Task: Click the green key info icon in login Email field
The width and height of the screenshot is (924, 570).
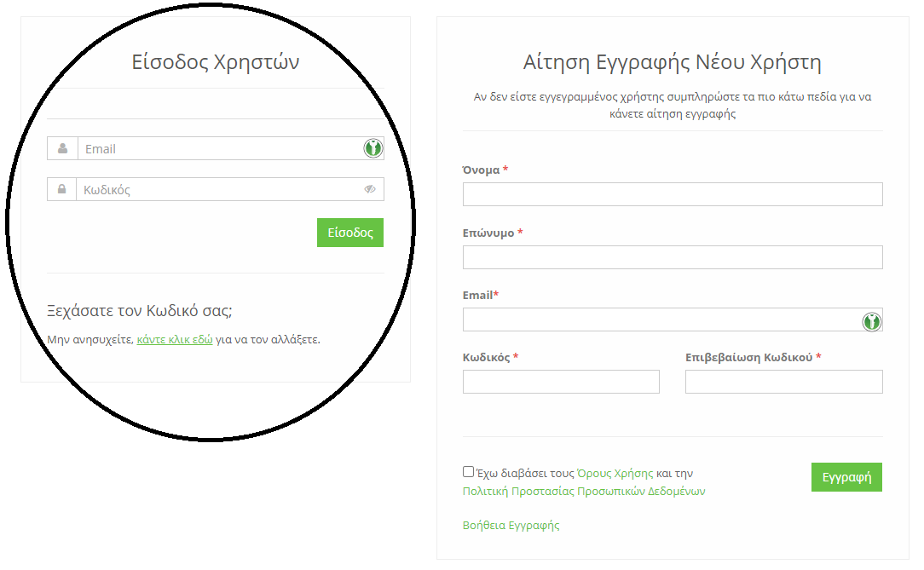Action: click(x=372, y=147)
